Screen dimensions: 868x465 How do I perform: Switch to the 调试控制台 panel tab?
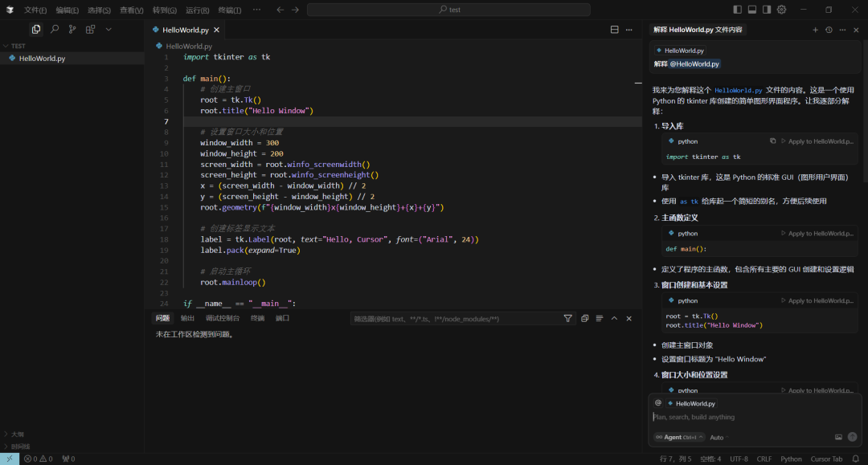(x=223, y=318)
